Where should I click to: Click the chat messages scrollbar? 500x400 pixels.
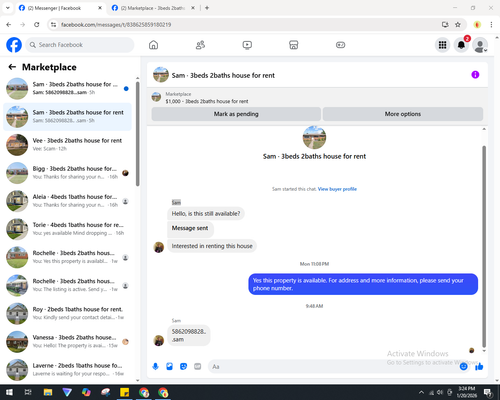pos(484,247)
